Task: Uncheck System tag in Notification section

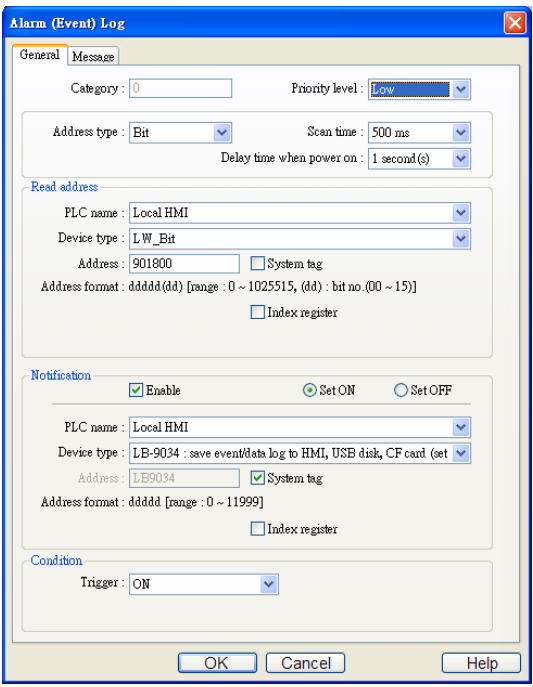Action: 258,478
